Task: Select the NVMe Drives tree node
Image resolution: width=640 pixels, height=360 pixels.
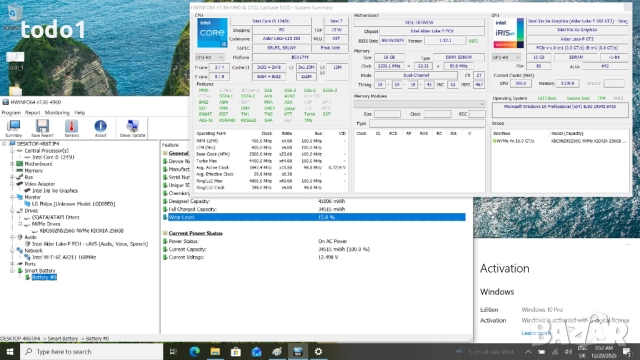Action: tap(46, 224)
